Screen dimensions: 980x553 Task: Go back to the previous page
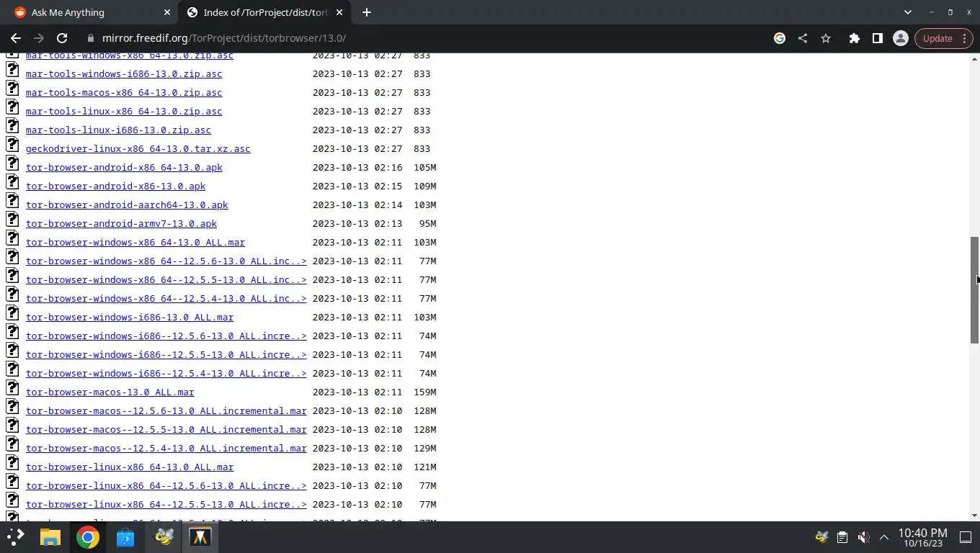click(16, 38)
